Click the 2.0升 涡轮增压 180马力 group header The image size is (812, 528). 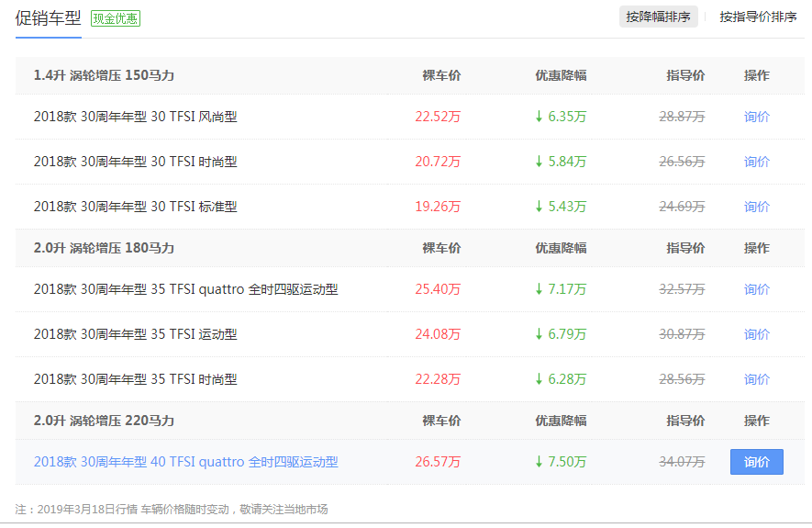104,248
